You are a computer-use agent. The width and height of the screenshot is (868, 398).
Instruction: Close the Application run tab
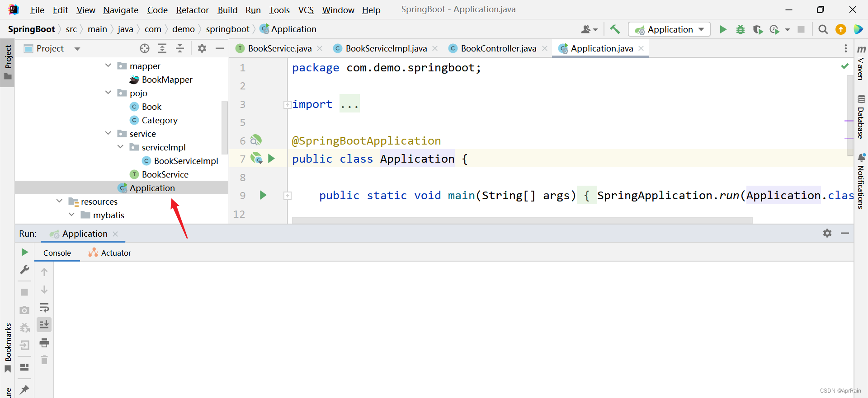tap(115, 234)
